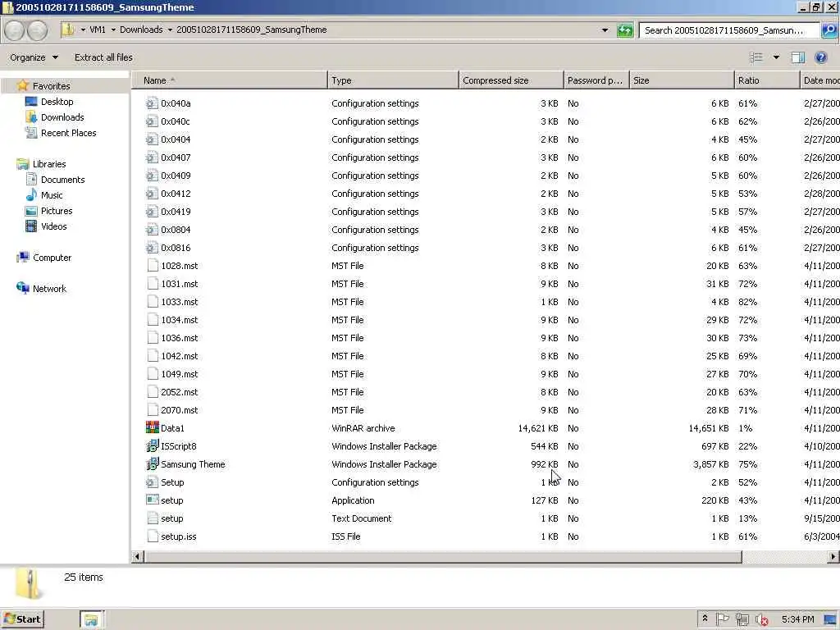Click the 14,621 KB compressed size cell
Screen dimensions: 840x630
click(x=538, y=428)
